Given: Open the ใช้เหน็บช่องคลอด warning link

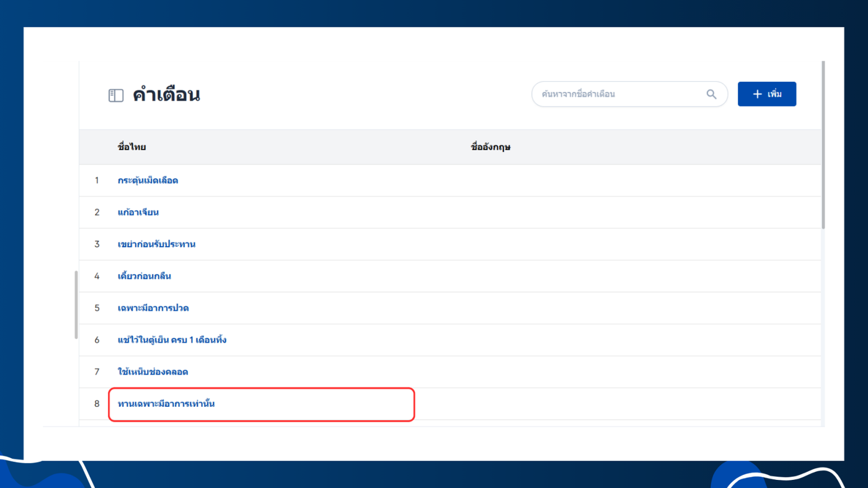Looking at the screenshot, I should (153, 372).
